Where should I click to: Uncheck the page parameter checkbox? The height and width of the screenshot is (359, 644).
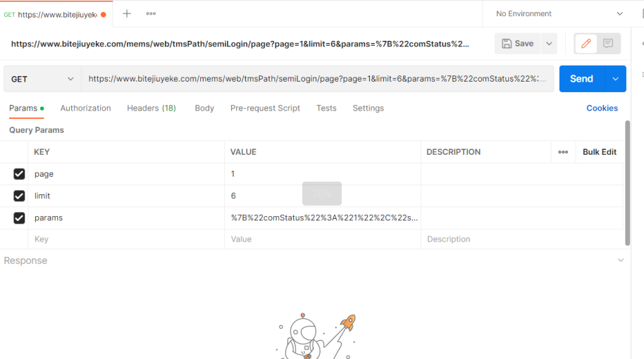tap(19, 174)
